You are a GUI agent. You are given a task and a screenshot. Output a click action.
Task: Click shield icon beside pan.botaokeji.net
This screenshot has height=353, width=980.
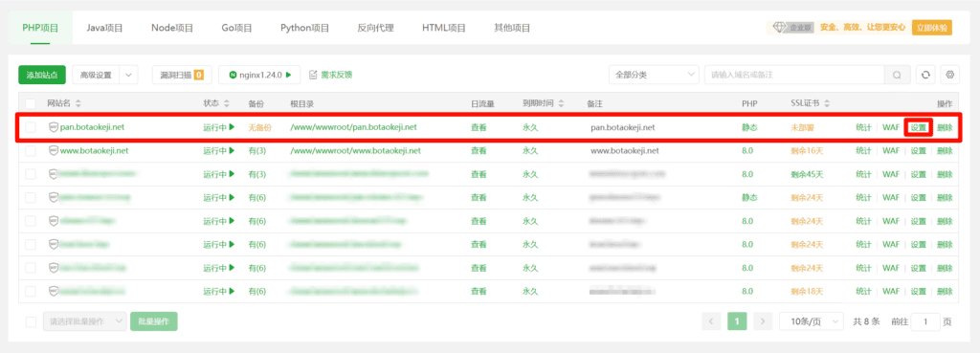click(x=54, y=127)
